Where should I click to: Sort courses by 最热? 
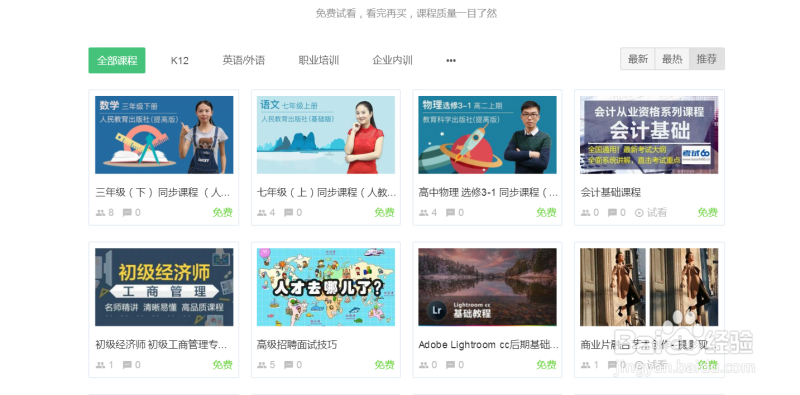672,59
